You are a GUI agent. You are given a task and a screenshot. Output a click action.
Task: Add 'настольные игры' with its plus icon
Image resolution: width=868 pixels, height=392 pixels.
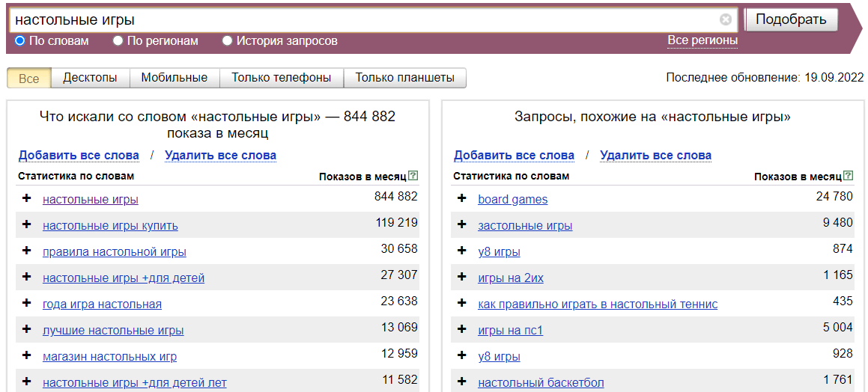coord(26,198)
